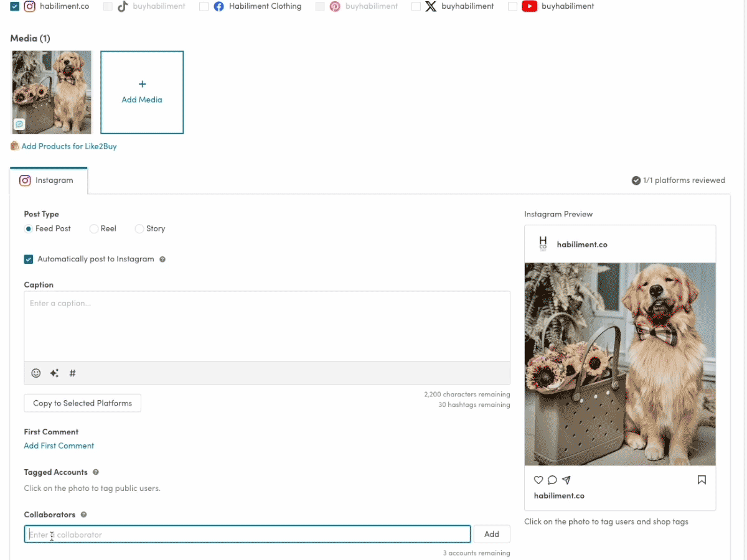Click the heart icon in Instagram preview
747x560 pixels.
[538, 480]
